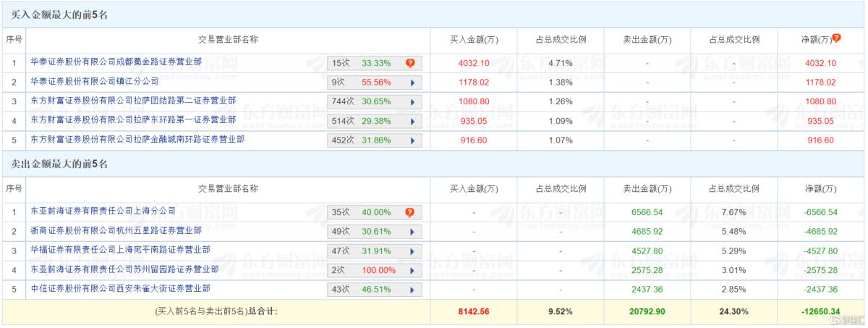Image resolution: width=868 pixels, height=328 pixels.
Task: Open 中信证券股份有限公司西安朱雀大街证券营业部 link
Action: [x=120, y=287]
